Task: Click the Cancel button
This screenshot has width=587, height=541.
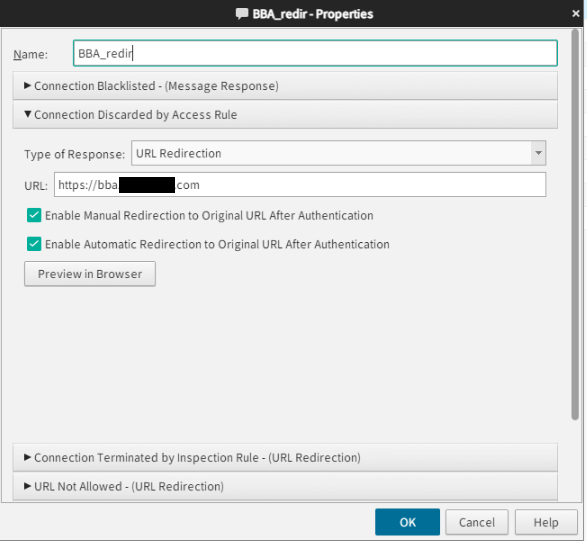Action: (477, 522)
